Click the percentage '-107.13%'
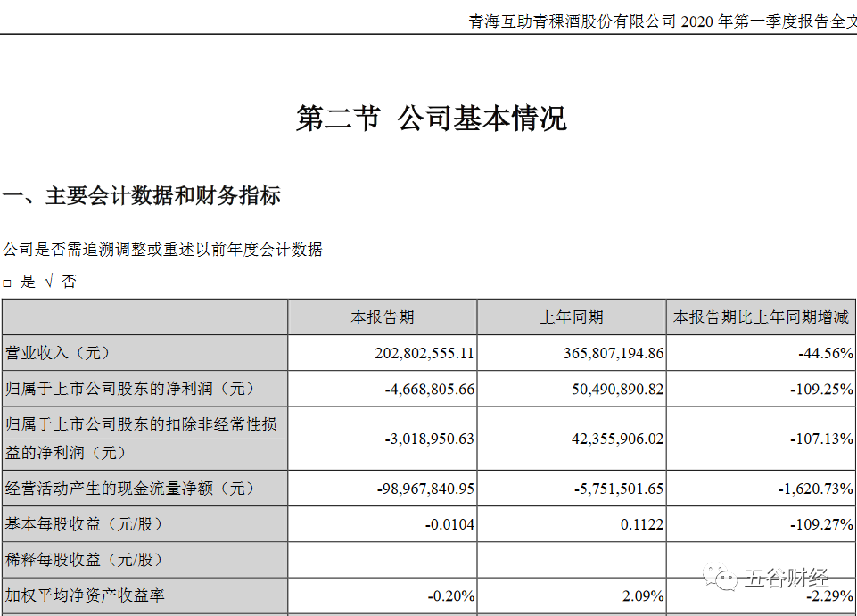Image resolution: width=857 pixels, height=616 pixels. click(x=821, y=439)
